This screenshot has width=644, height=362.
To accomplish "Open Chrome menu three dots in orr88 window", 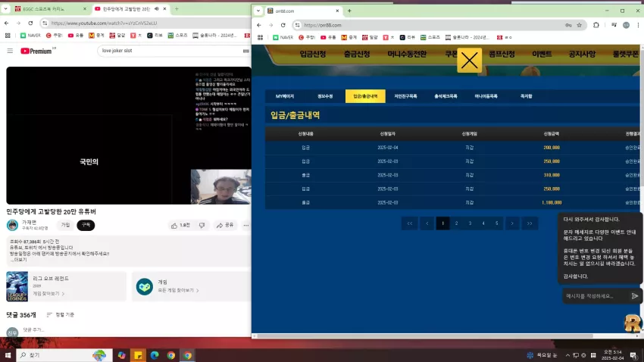I will [638, 26].
